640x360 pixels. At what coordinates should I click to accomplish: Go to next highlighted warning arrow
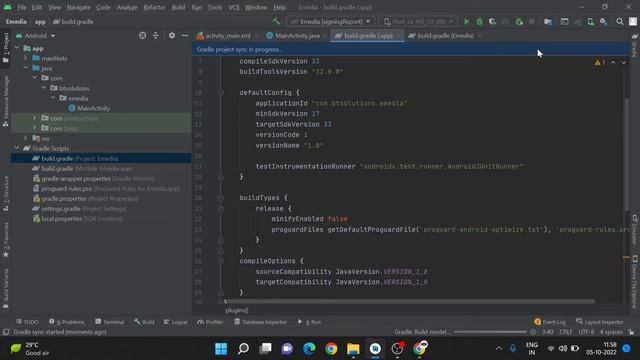pos(623,62)
